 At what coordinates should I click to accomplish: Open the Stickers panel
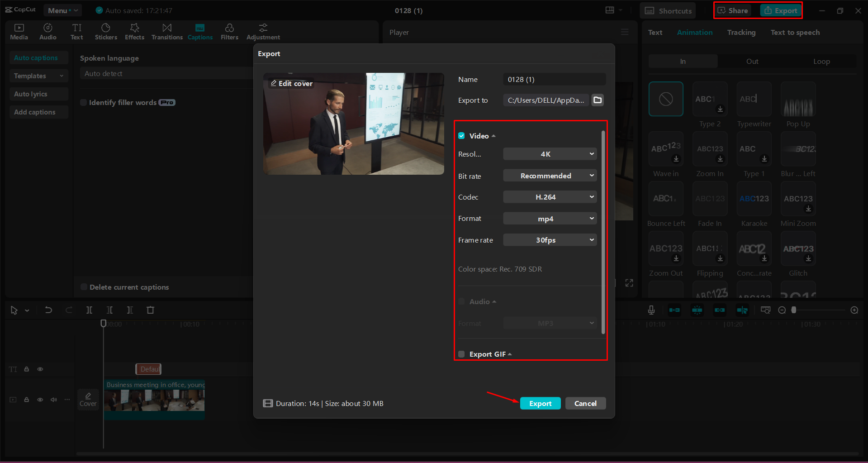106,31
